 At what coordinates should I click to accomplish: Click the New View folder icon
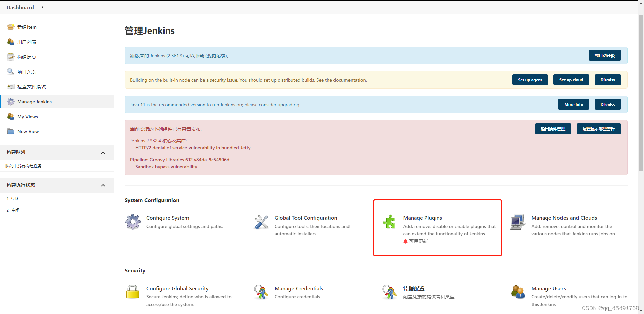[11, 131]
